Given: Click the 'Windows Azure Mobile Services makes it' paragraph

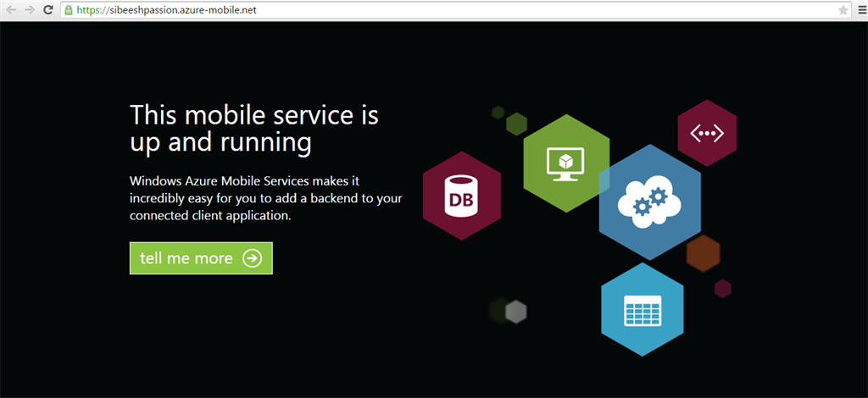Looking at the screenshot, I should tap(265, 198).
